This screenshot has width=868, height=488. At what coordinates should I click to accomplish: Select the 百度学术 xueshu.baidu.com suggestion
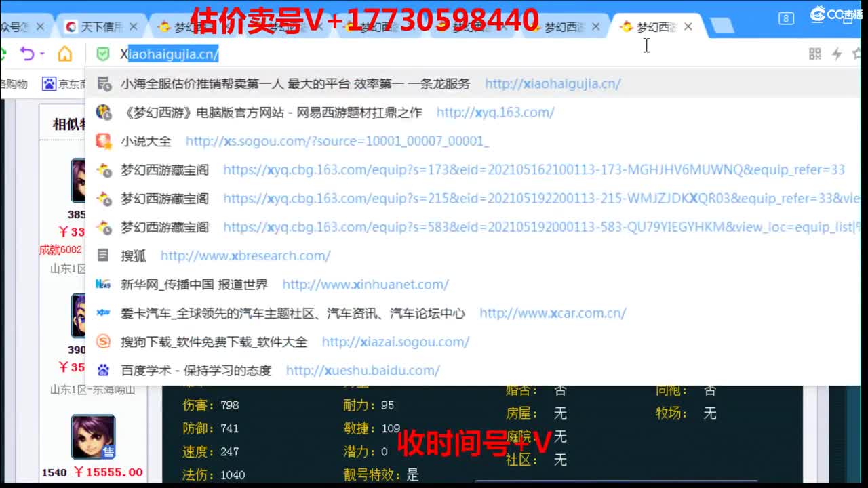click(473, 370)
